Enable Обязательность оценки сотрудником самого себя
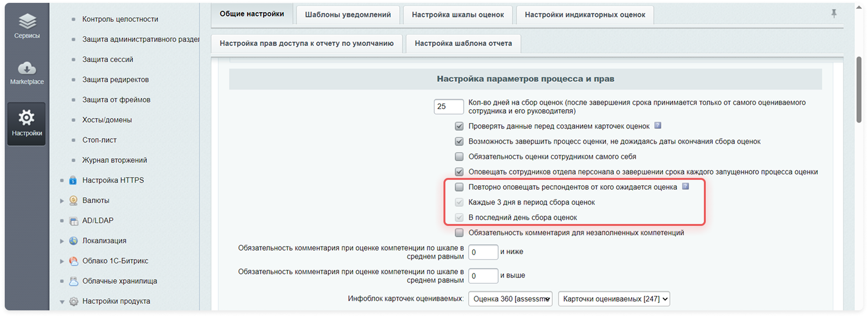 pos(459,157)
